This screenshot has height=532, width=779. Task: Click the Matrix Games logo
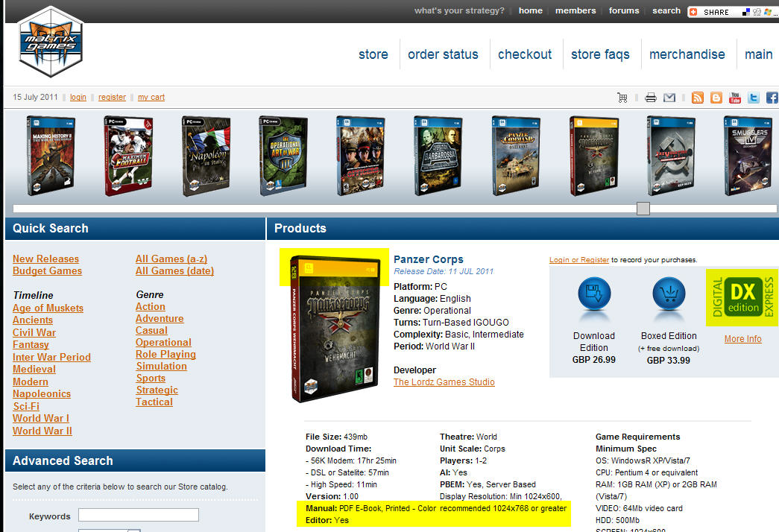click(51, 42)
